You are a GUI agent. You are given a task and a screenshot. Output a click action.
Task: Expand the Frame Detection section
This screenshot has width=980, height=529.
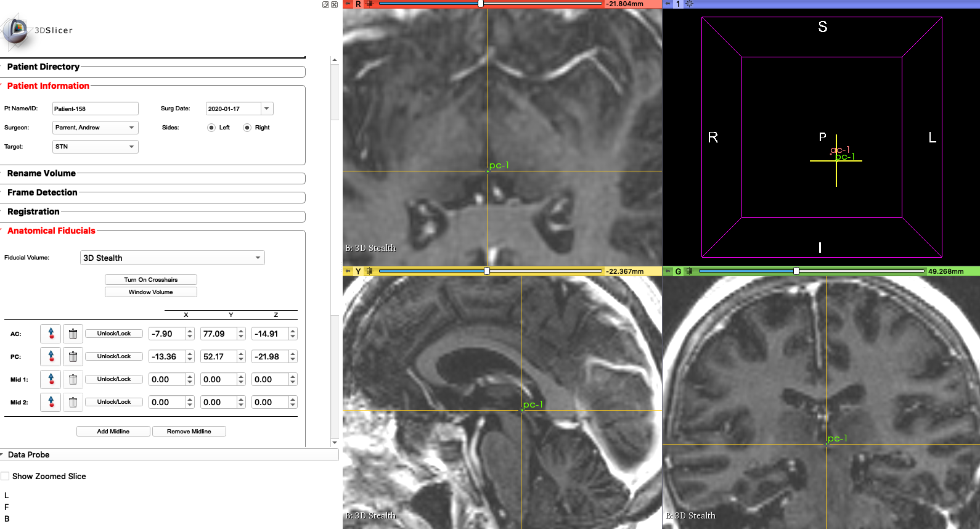click(43, 192)
